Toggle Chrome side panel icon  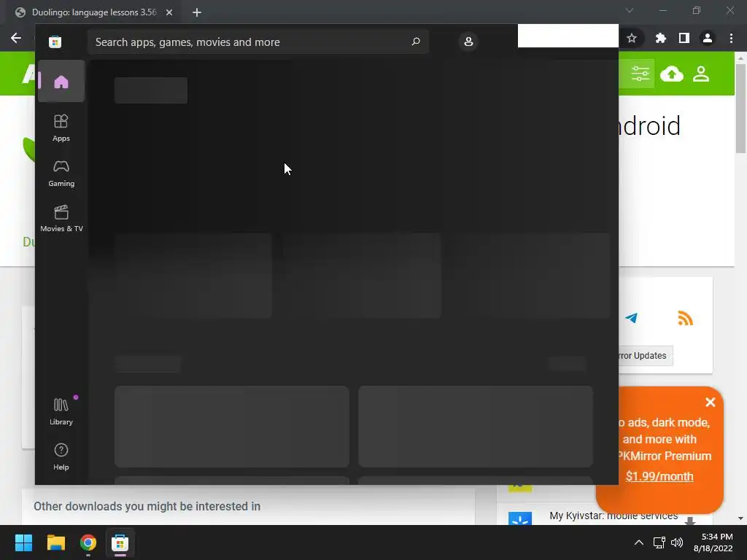[x=684, y=38]
